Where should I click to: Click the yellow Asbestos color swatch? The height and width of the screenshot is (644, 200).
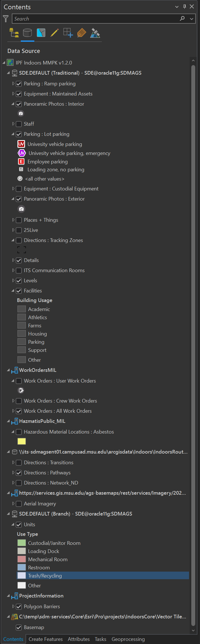pyautogui.click(x=21, y=441)
